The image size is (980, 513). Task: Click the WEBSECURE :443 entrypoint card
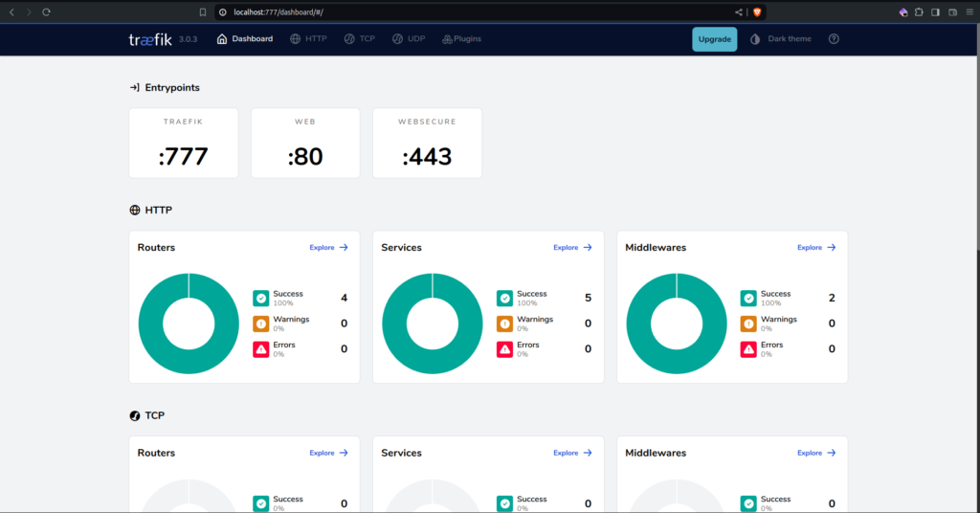coord(428,144)
